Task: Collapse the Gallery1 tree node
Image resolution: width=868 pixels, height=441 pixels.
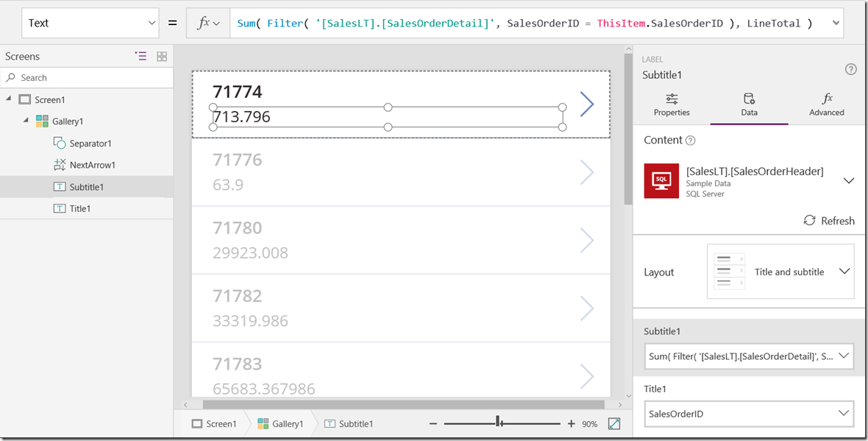Action: [26, 121]
